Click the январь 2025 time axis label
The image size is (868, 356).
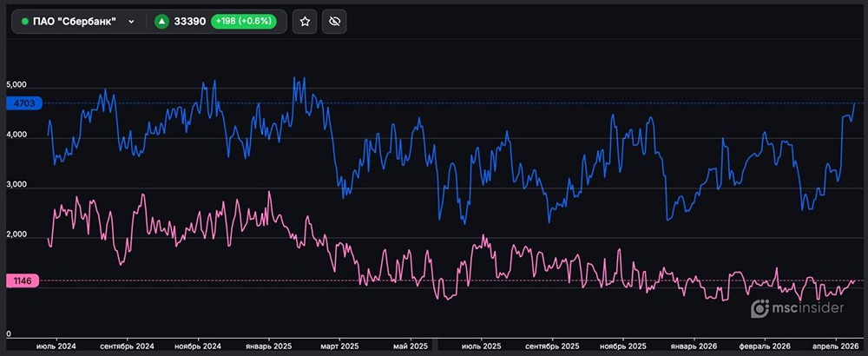(268, 346)
